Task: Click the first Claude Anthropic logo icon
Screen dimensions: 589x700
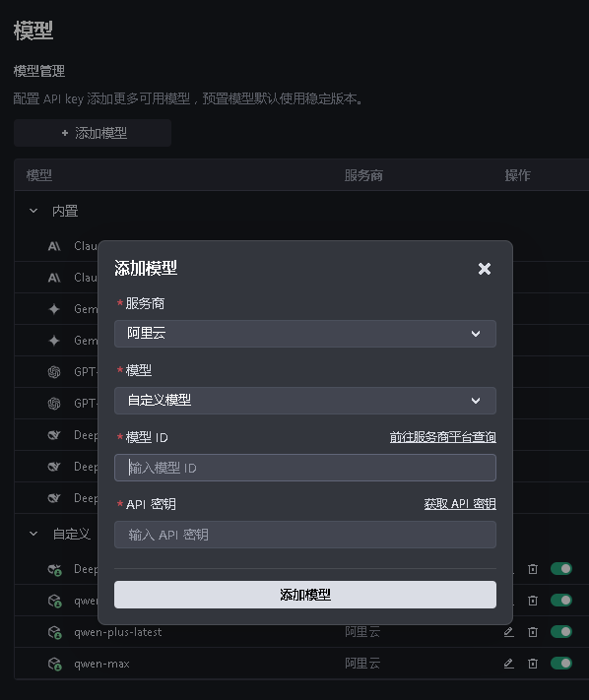Action: coord(54,246)
